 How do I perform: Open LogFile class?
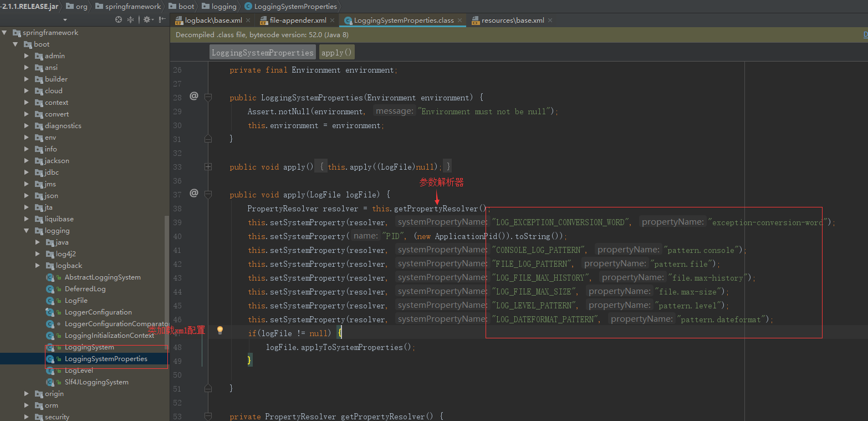[76, 301]
